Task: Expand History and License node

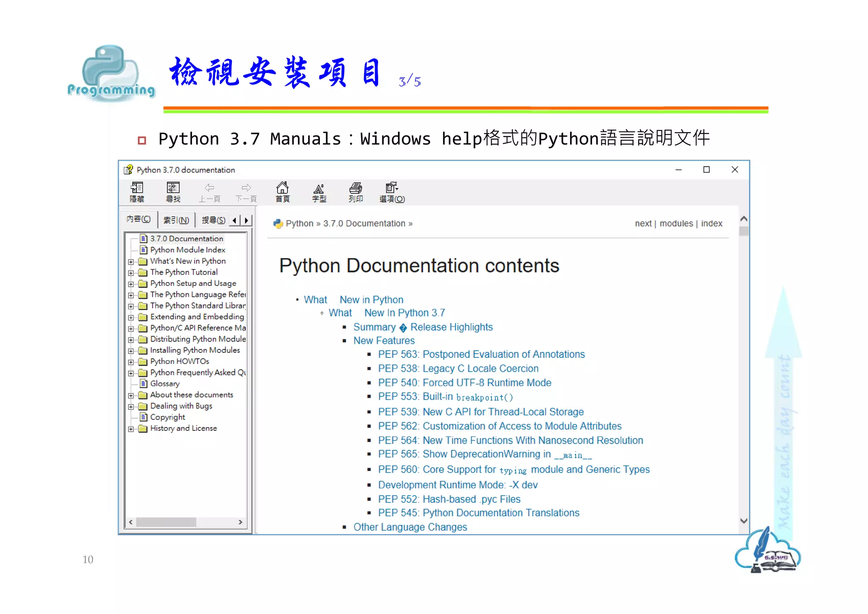Action: pos(131,429)
